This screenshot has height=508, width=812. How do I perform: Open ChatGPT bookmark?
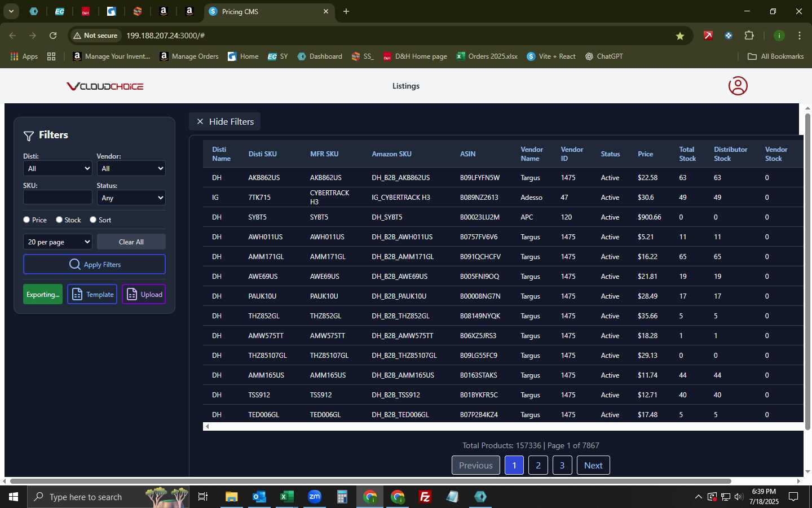[604, 56]
